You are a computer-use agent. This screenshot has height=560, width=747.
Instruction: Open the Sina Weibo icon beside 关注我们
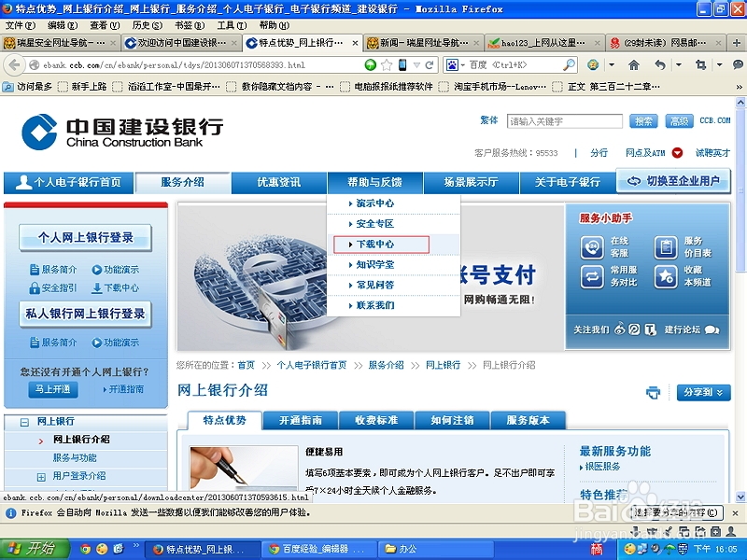(x=619, y=329)
